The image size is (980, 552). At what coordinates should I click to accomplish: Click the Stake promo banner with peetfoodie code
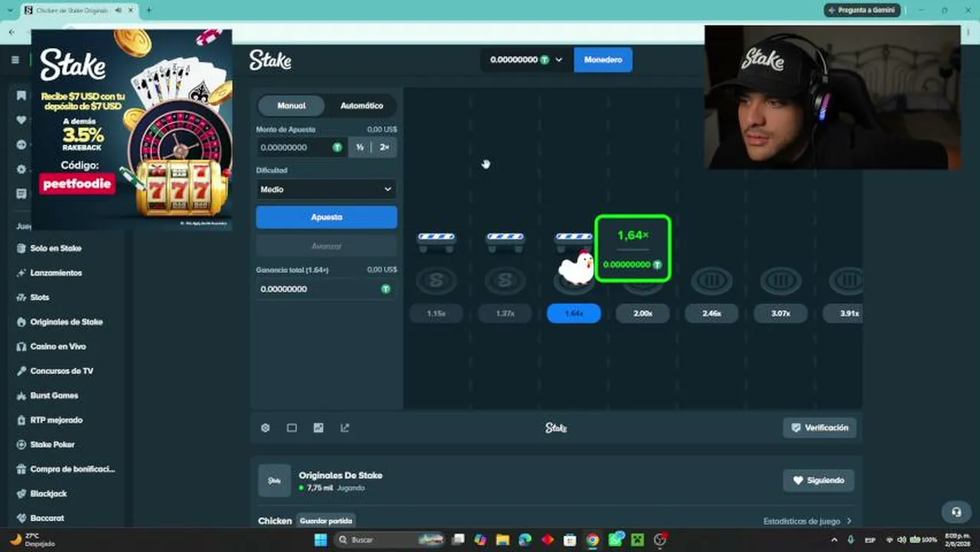coord(131,129)
